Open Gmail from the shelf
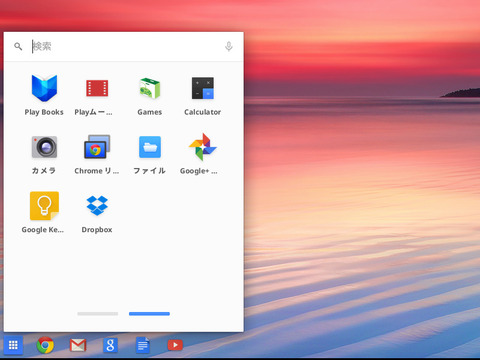Viewport: 480px width, 360px height. (78, 345)
